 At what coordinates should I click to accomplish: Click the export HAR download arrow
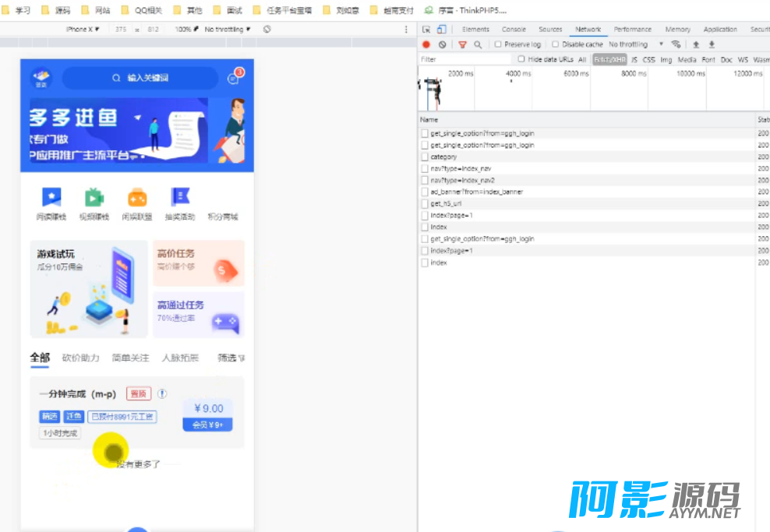click(x=712, y=44)
